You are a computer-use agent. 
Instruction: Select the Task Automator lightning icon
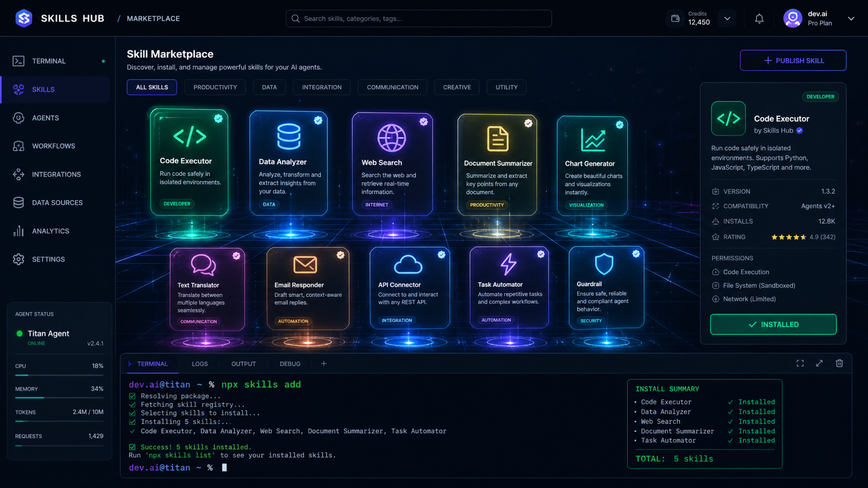508,264
